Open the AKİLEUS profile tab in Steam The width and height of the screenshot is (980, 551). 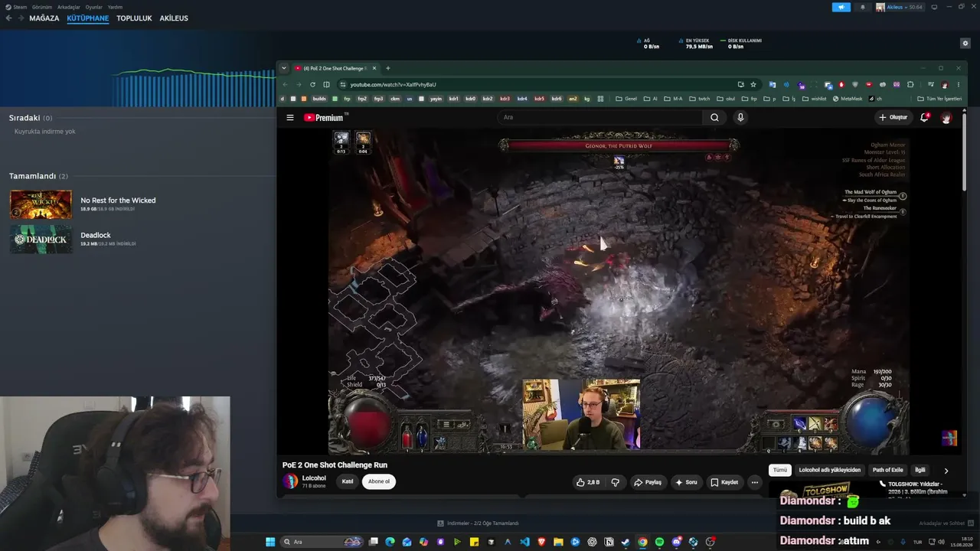click(174, 18)
